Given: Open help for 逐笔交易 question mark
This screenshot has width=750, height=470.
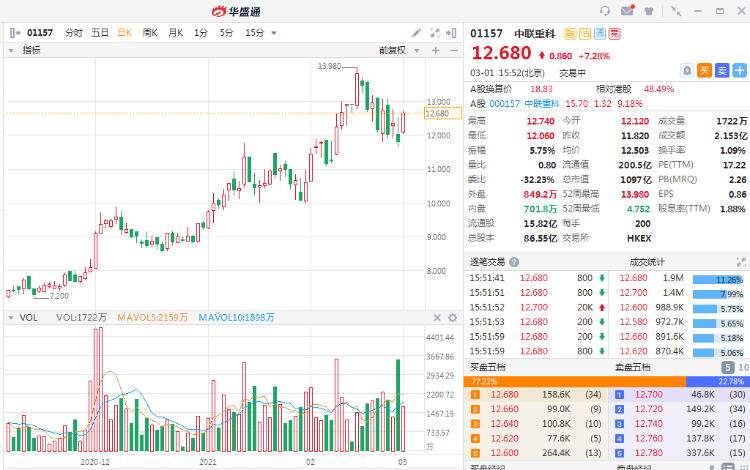Looking at the screenshot, I should tap(514, 262).
